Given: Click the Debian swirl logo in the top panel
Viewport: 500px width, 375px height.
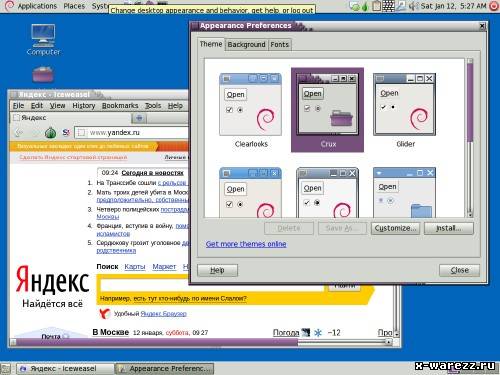Looking at the screenshot, I should 9,6.
